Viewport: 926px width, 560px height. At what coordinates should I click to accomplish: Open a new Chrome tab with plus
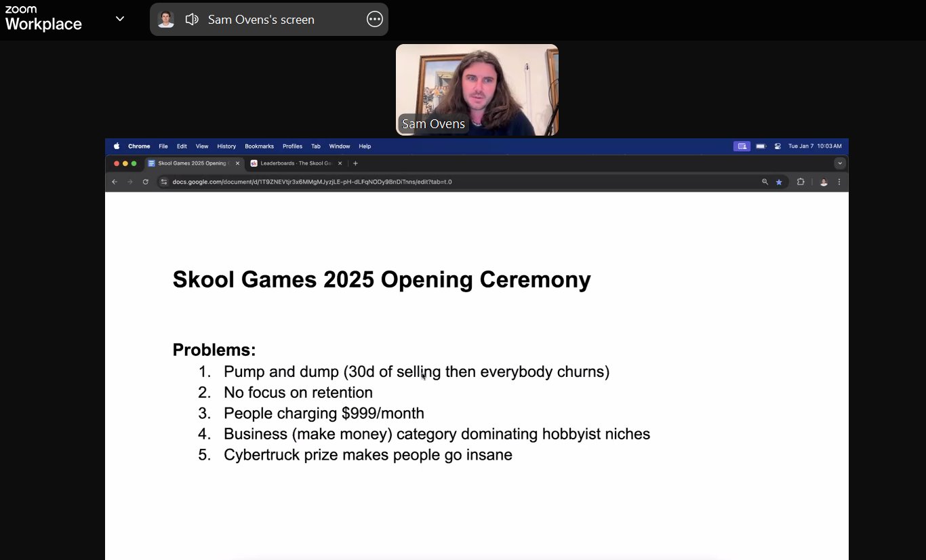(x=355, y=163)
